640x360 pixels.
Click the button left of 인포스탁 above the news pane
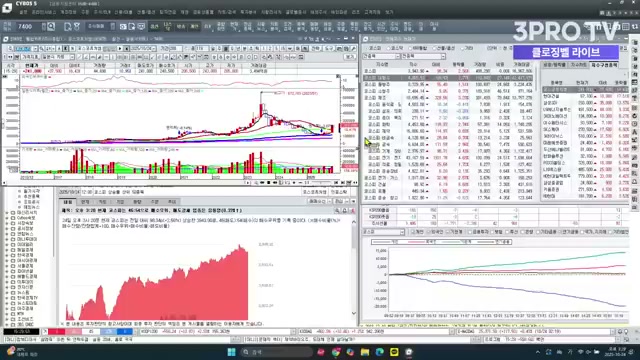(x=314, y=192)
